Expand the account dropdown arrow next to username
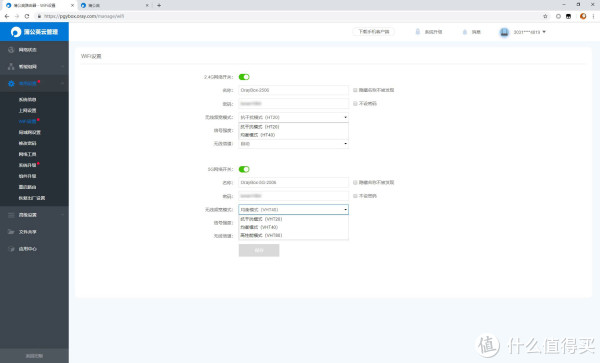The height and width of the screenshot is (363, 600). point(544,32)
